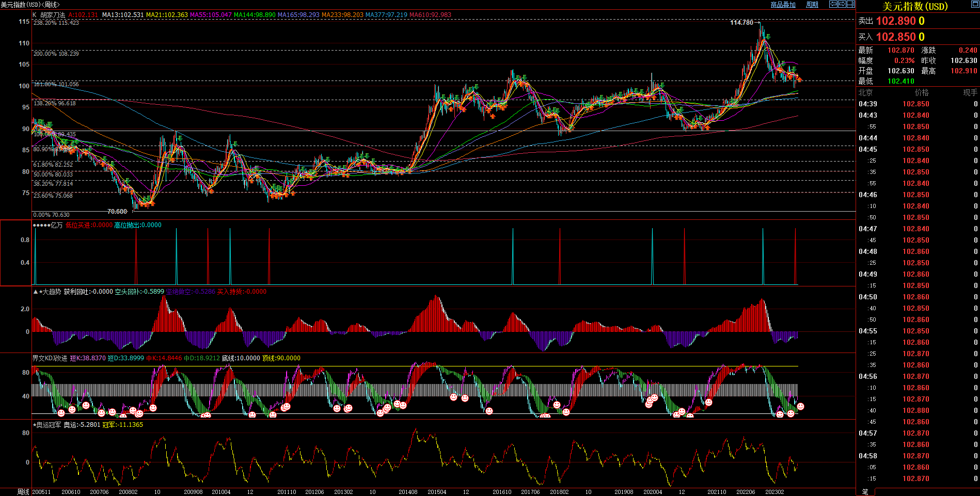
Task: Click the right-arrow next navigation icon
Action: point(842,4)
